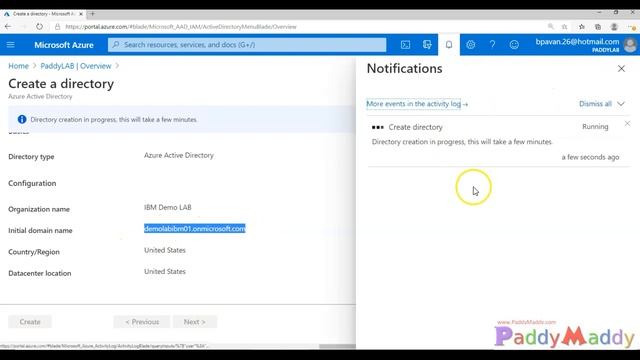This screenshot has width=640, height=360.
Task: Click the bpavan.26@hotmail.com account name
Action: 577,42
